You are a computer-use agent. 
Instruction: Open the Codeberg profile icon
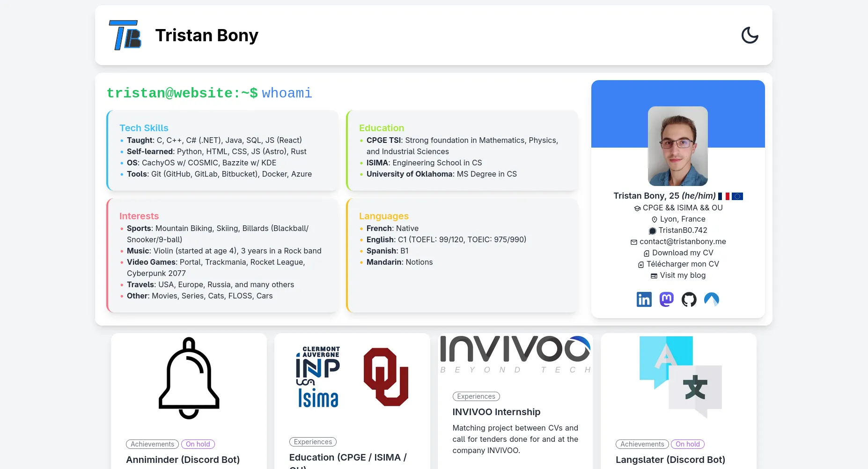(712, 299)
